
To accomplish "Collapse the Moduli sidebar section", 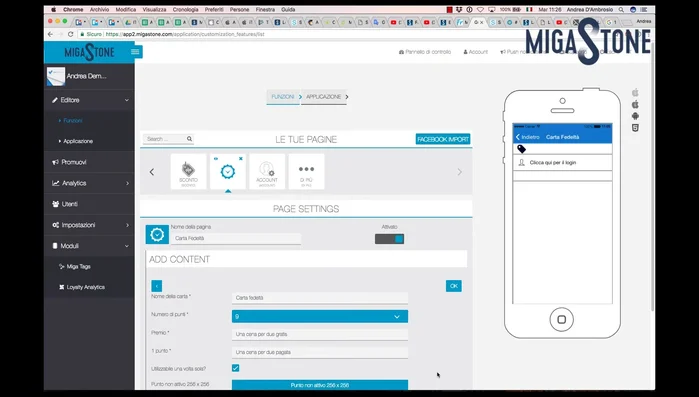I will (x=89, y=246).
